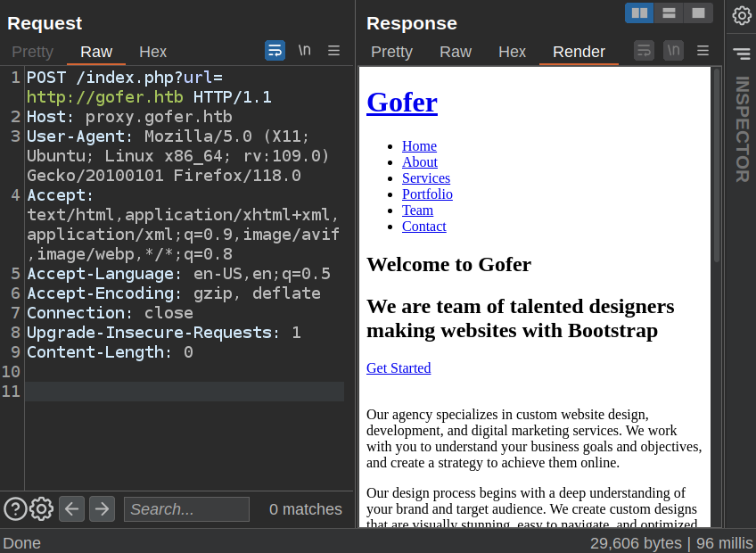756x553 pixels.
Task: Click the Request search input field
Action: pyautogui.click(x=186, y=509)
